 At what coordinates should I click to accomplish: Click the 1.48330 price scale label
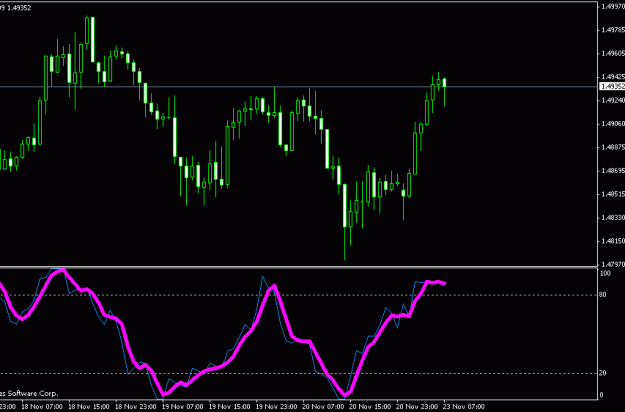tap(613, 218)
